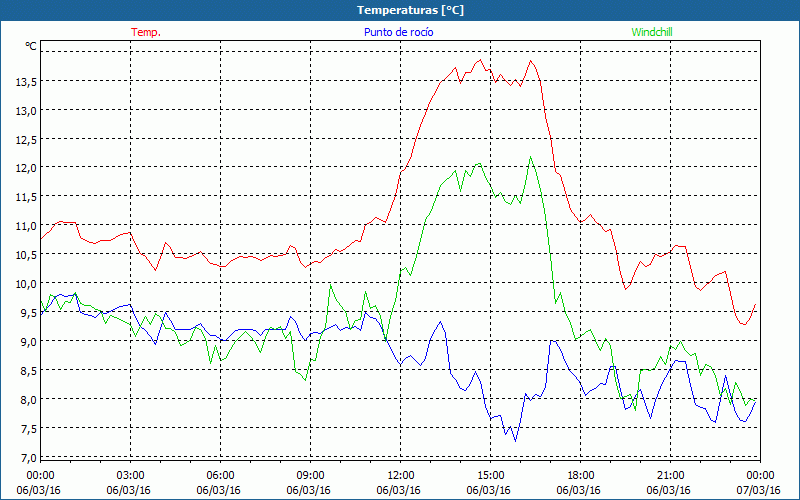This screenshot has width=800, height=500.
Task: Click the 12,5 y-axis value
Action: tap(26, 139)
